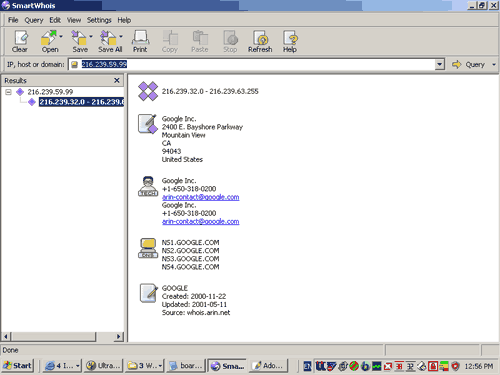Screen dimensions: 500x375
Task: Click the DNS name servers computer icon
Action: 148,248
